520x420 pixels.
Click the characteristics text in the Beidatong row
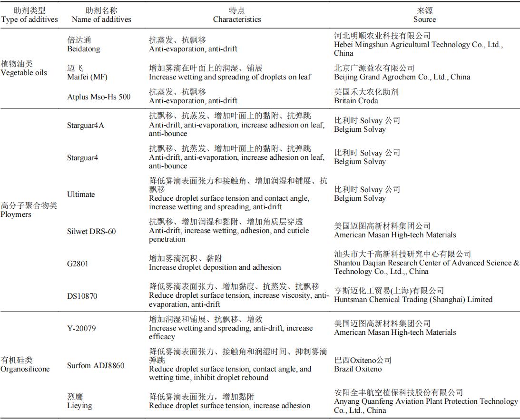click(x=193, y=44)
